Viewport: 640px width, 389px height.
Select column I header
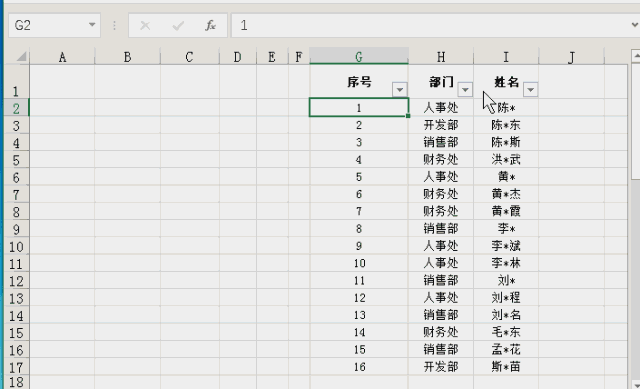click(506, 57)
